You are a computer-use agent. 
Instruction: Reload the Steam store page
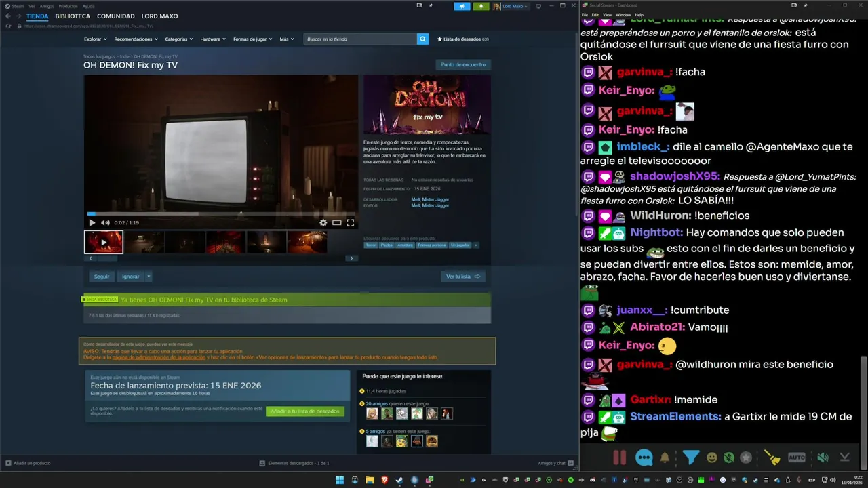click(9, 26)
